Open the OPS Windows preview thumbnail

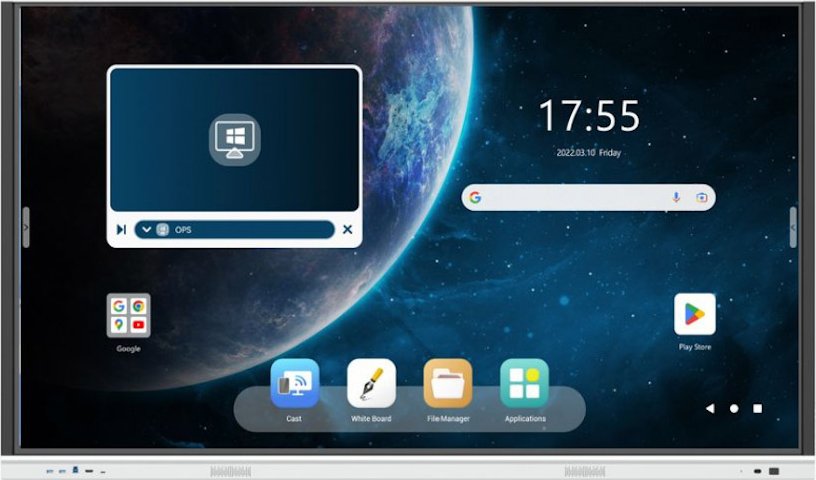tap(234, 138)
